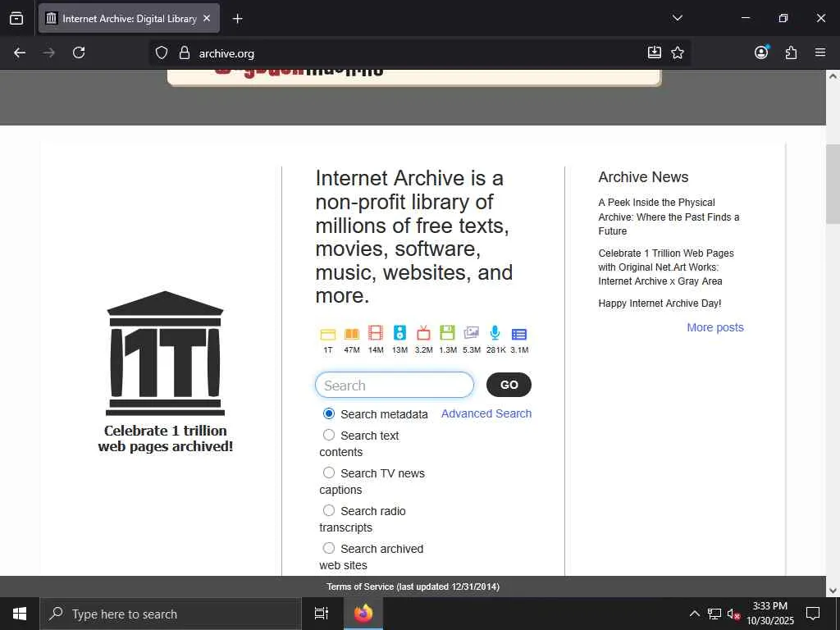The width and height of the screenshot is (840, 630).
Task: Click the scrollbar down arrow
Action: pos(833,591)
